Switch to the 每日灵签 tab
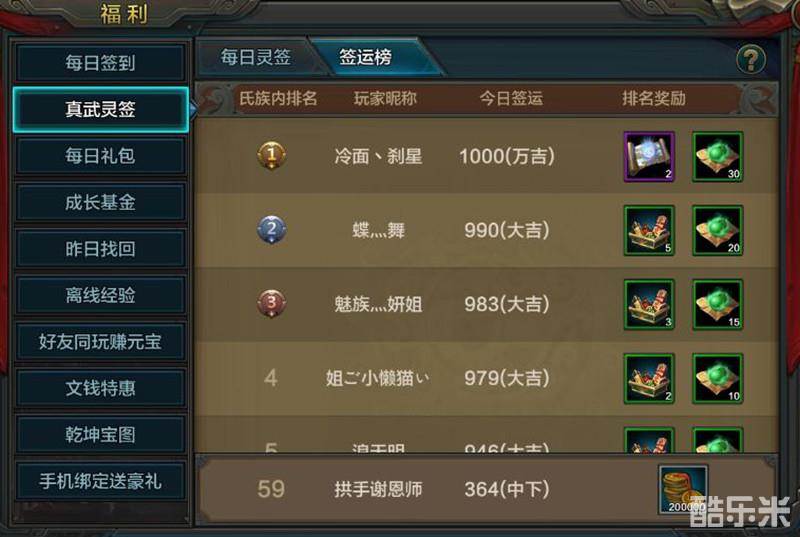The image size is (800, 537). 256,57
